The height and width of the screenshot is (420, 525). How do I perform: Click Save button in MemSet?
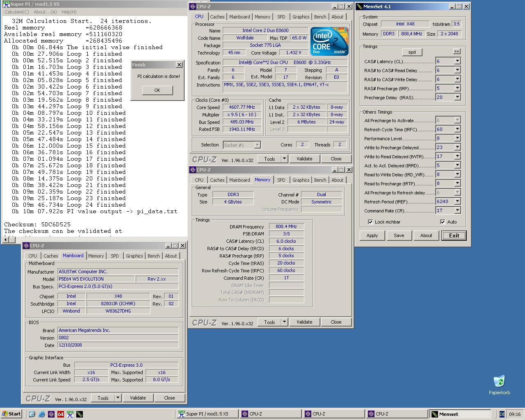coord(399,235)
